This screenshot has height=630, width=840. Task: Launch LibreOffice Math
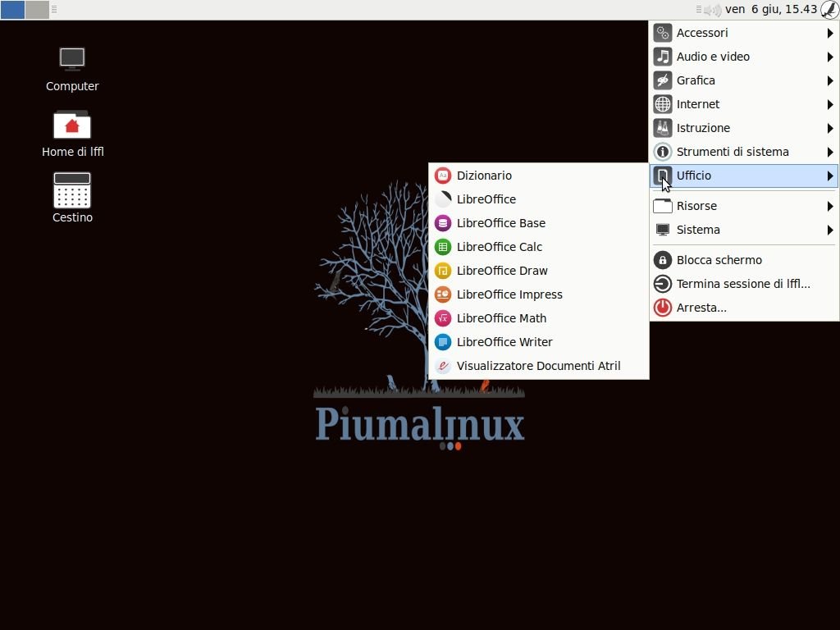(x=500, y=318)
